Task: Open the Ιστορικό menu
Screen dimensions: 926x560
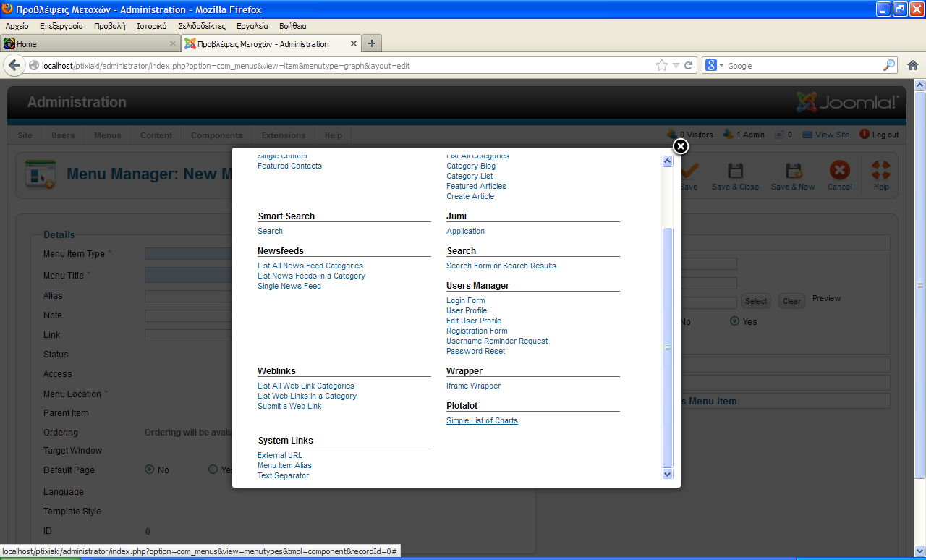Action: tap(152, 26)
